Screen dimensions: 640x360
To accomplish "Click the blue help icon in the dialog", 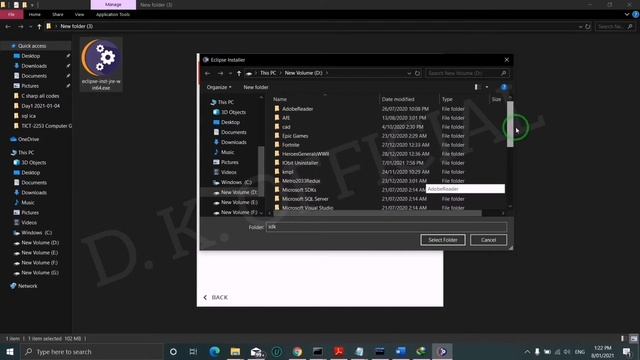I will [x=504, y=87].
